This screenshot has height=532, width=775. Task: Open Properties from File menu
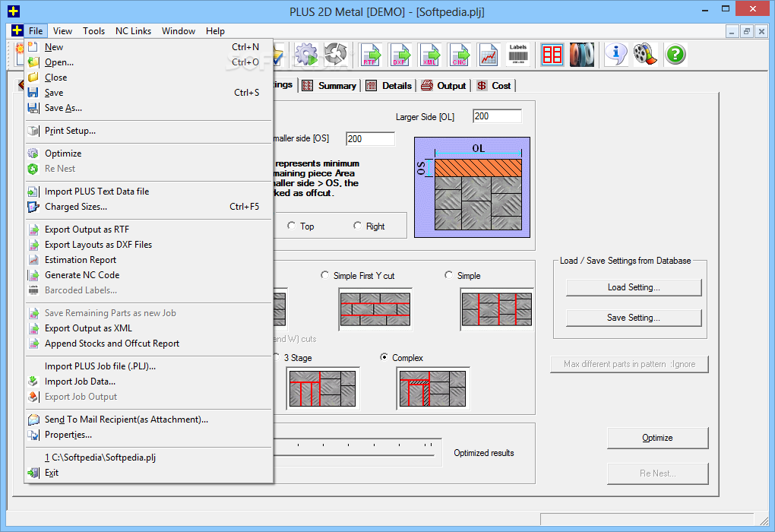149,435
